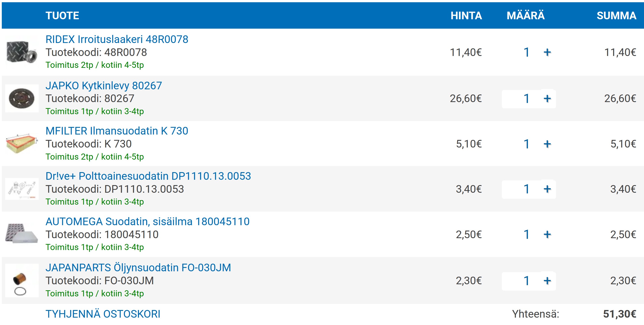The height and width of the screenshot is (325, 644).
Task: Open Dr!ve+ Polttoainesuodatin DP1110.13.0053 link
Action: 148,176
